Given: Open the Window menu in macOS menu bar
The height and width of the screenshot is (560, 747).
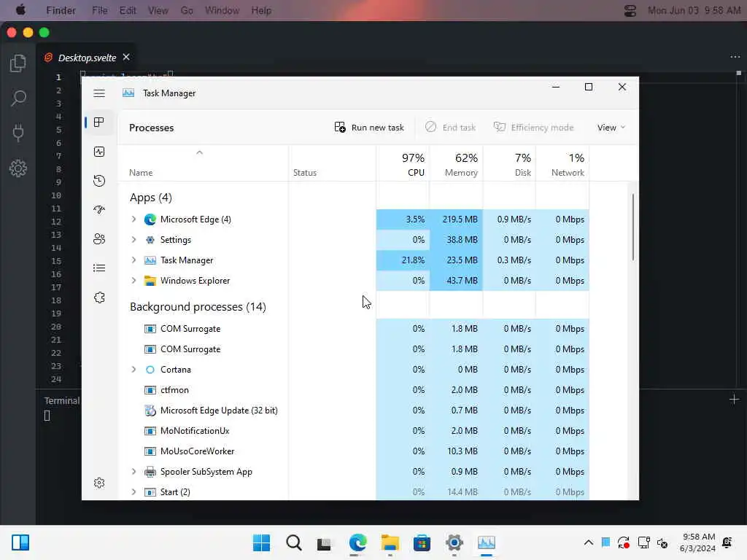Looking at the screenshot, I should (222, 10).
